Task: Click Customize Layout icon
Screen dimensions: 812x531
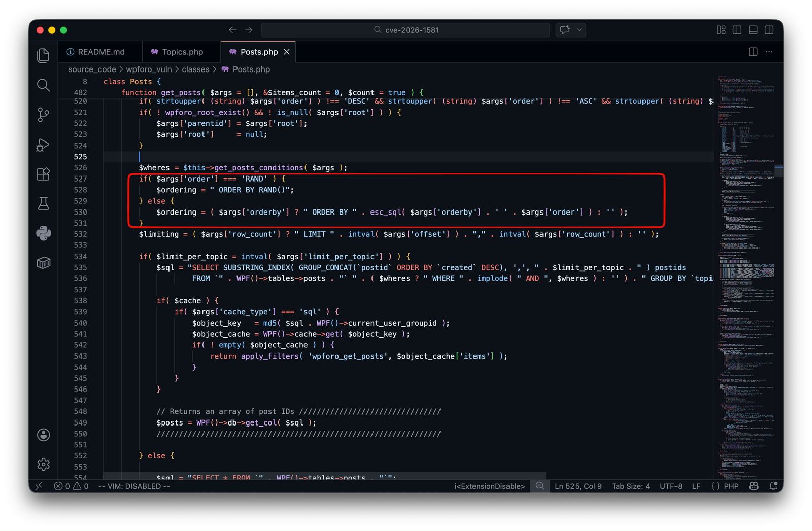Action: point(721,30)
